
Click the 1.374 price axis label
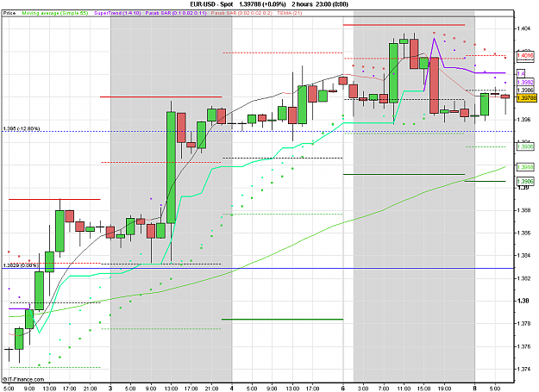pyautogui.click(x=523, y=369)
